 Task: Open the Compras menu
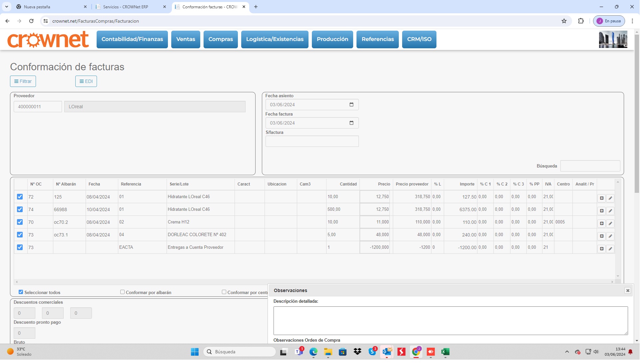click(221, 39)
